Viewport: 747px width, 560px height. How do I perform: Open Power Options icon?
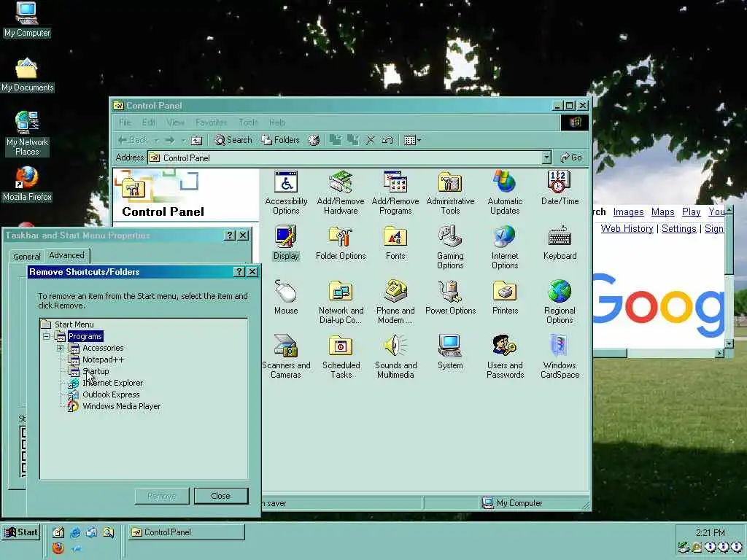(x=450, y=297)
